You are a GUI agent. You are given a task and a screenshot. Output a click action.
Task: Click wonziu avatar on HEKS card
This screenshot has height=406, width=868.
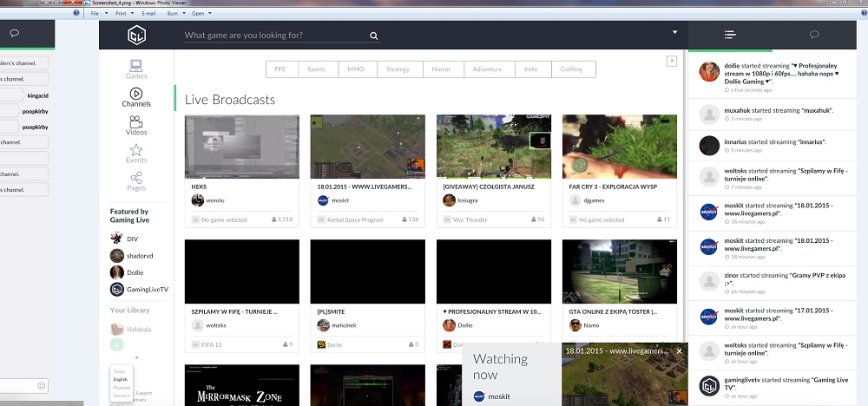click(198, 200)
